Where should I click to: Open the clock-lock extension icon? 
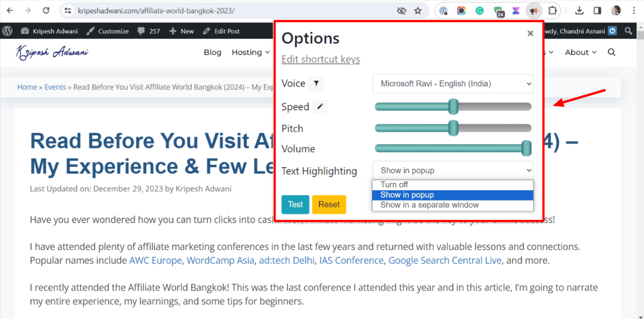click(443, 10)
